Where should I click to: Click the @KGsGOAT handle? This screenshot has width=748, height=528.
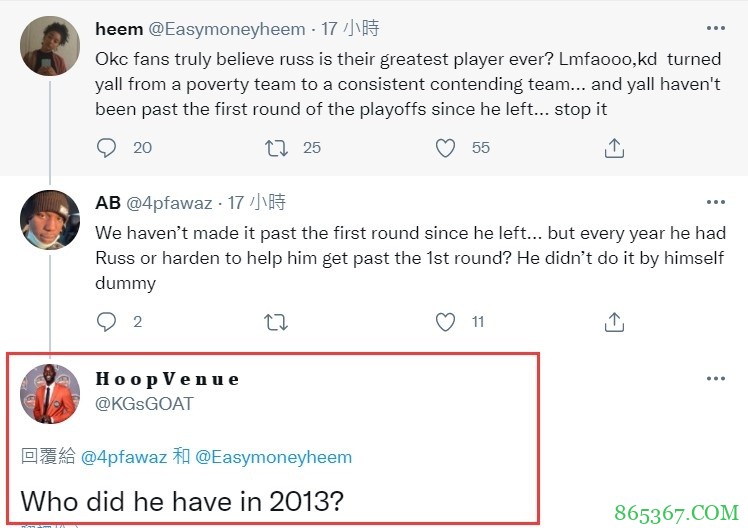pyautogui.click(x=144, y=404)
